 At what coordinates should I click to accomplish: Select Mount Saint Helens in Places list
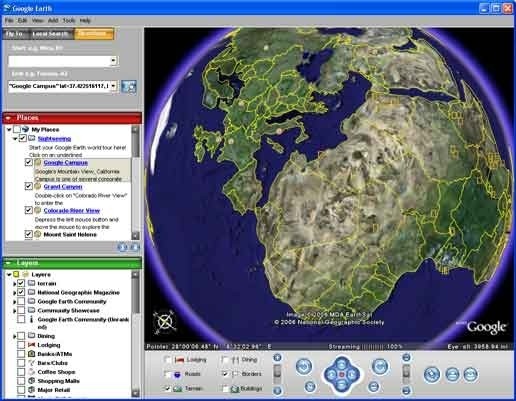pos(70,235)
